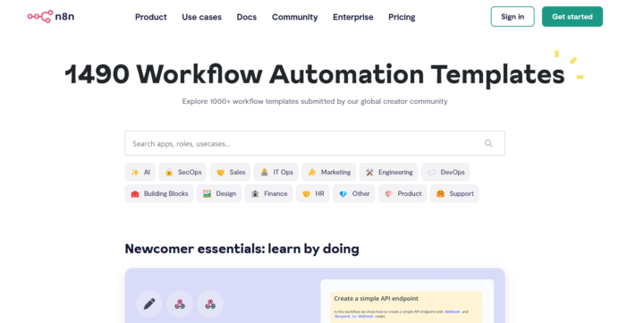Image resolution: width=644 pixels, height=323 pixels.
Task: Open the Pricing page
Action: 402,17
